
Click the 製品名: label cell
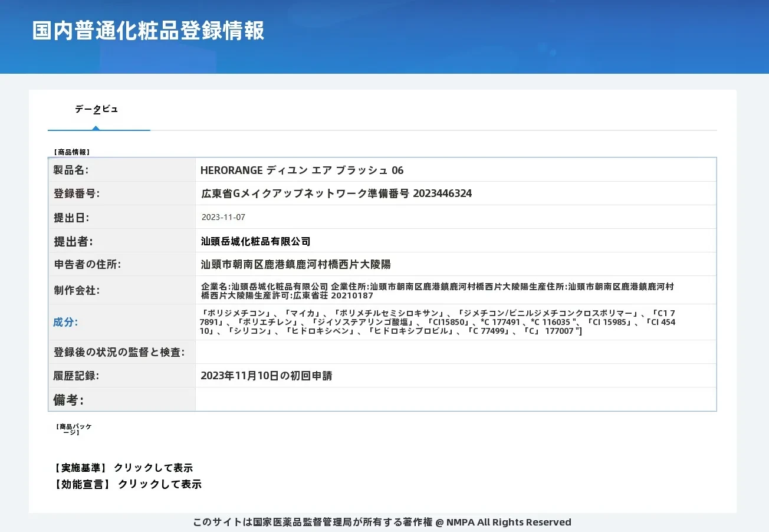(122, 170)
